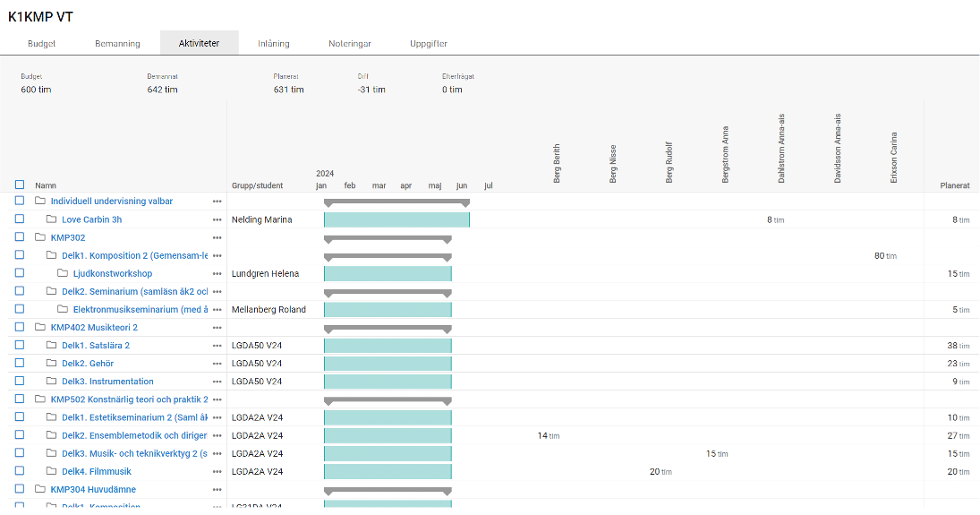Click the Delk2. Ensemblemetodik och dirigering link
Screen dimensions: 980x515
click(x=134, y=435)
